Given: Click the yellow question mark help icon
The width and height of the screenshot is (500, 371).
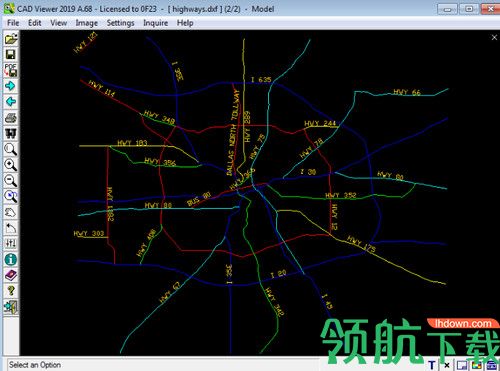Looking at the screenshot, I should click(x=11, y=291).
